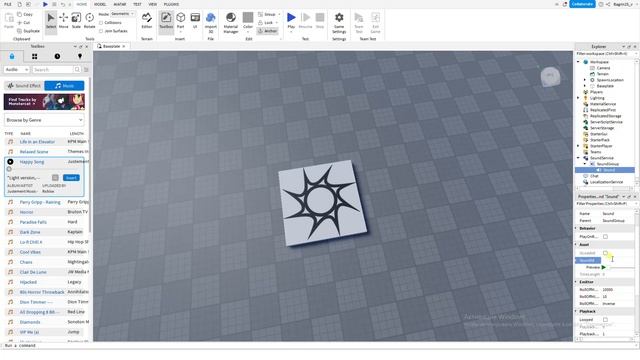640x360 pixels.
Task: Open the VIEW ribbon tab
Action: 153,4
